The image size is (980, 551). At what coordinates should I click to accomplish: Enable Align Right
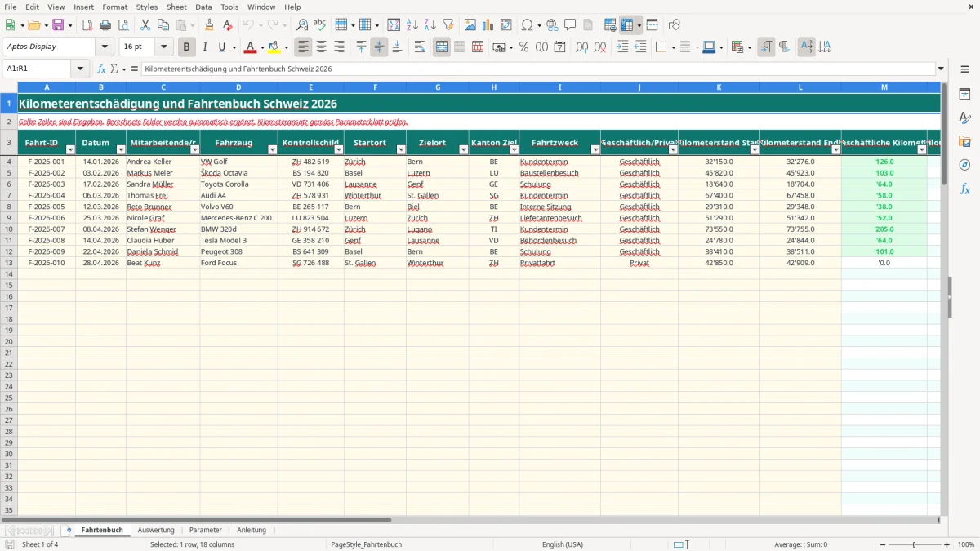click(x=340, y=47)
